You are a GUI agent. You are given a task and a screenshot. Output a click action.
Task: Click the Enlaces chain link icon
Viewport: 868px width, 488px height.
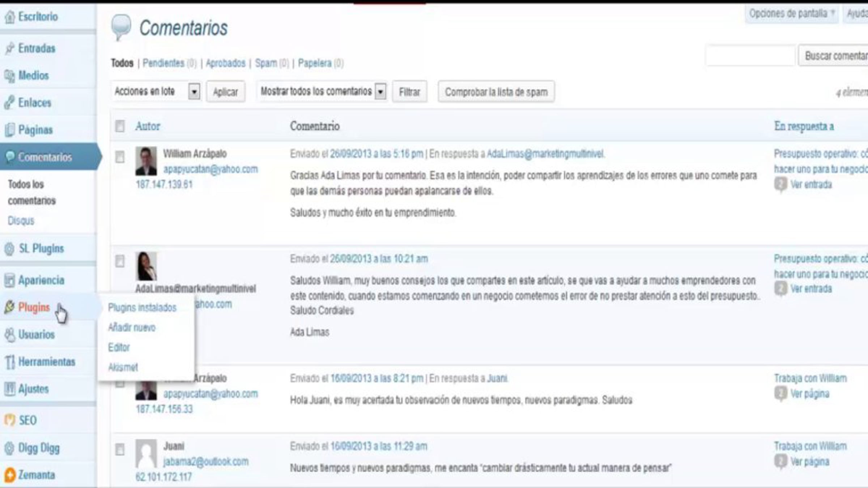10,103
